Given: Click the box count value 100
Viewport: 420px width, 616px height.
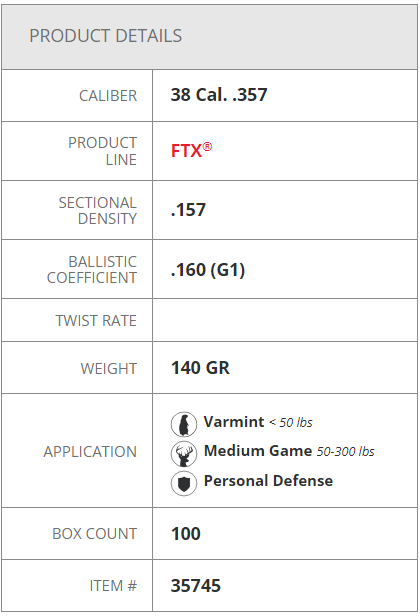Looking at the screenshot, I should click(x=185, y=534).
